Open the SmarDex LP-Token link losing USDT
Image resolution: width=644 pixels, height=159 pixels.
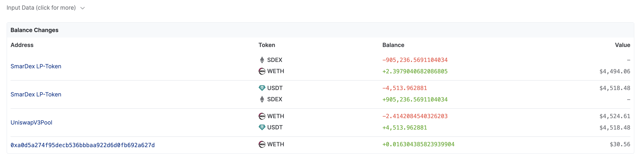click(x=36, y=94)
